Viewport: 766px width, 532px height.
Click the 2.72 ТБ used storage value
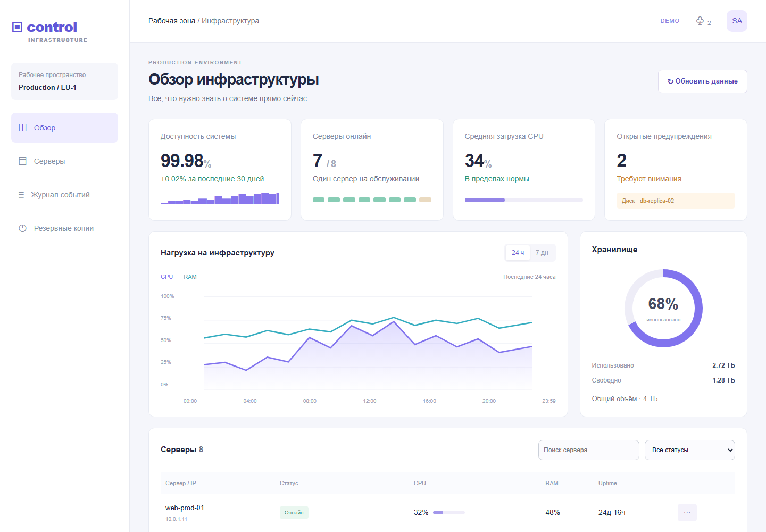[723, 365]
